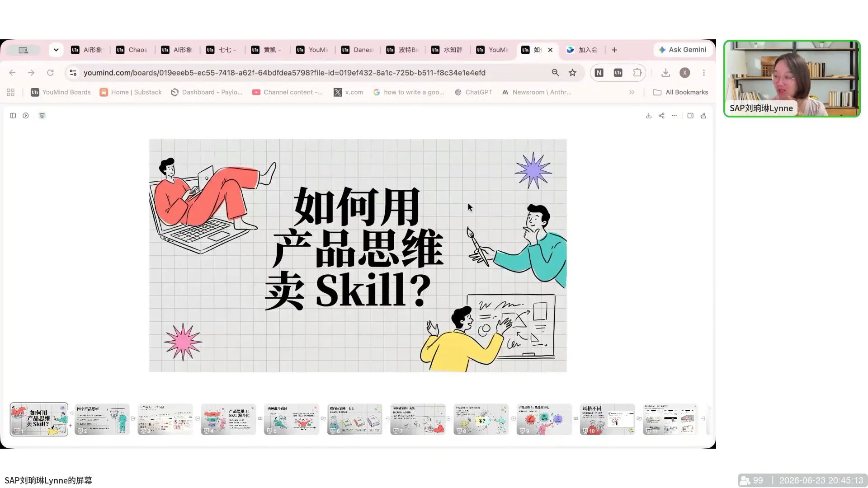Download the slides using the download icon
The image size is (868, 488).
[x=649, y=116]
